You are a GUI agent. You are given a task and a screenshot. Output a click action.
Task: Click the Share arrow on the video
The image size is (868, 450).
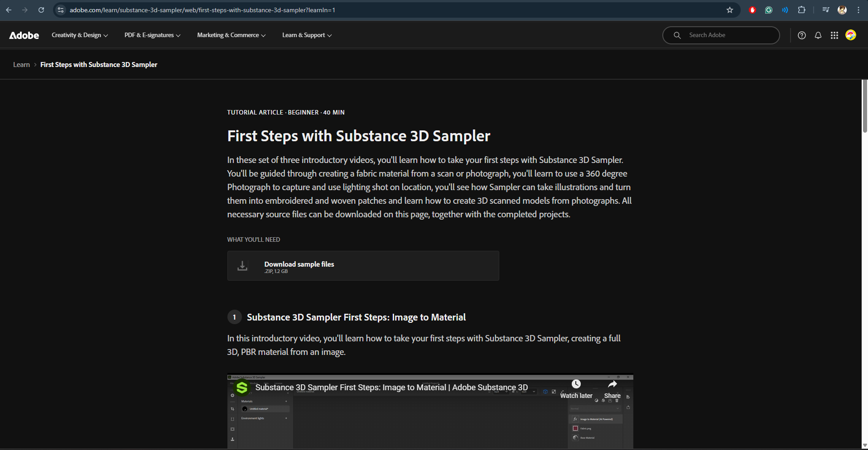coord(612,388)
